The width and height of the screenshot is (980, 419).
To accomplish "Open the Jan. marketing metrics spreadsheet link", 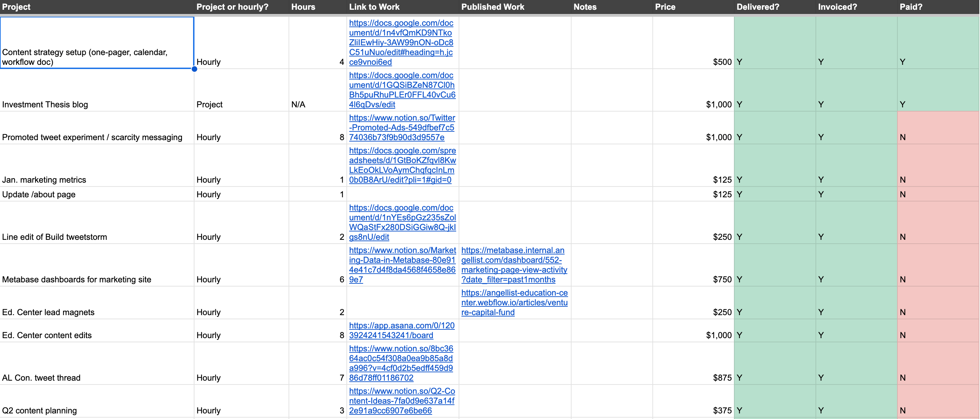I will [402, 165].
